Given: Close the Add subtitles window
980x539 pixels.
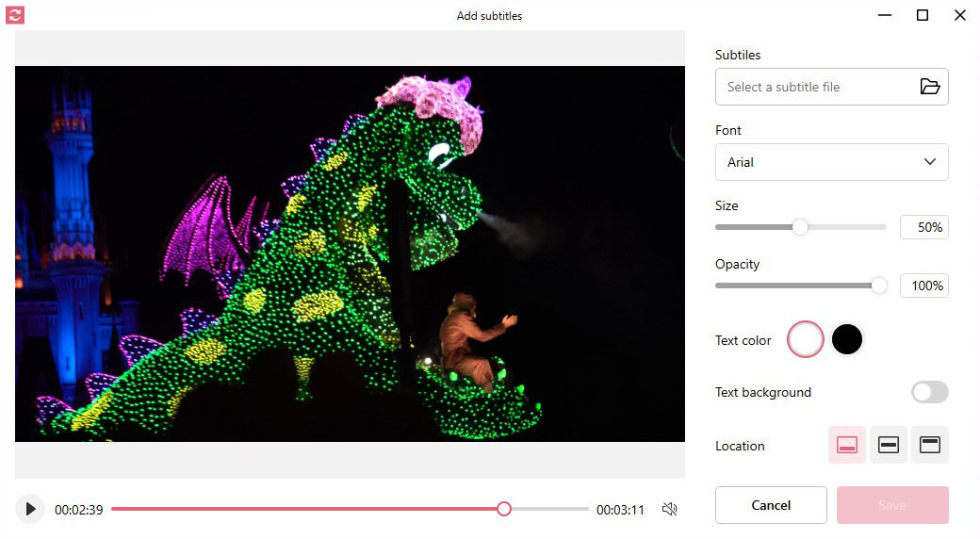Looking at the screenshot, I should coord(960,15).
